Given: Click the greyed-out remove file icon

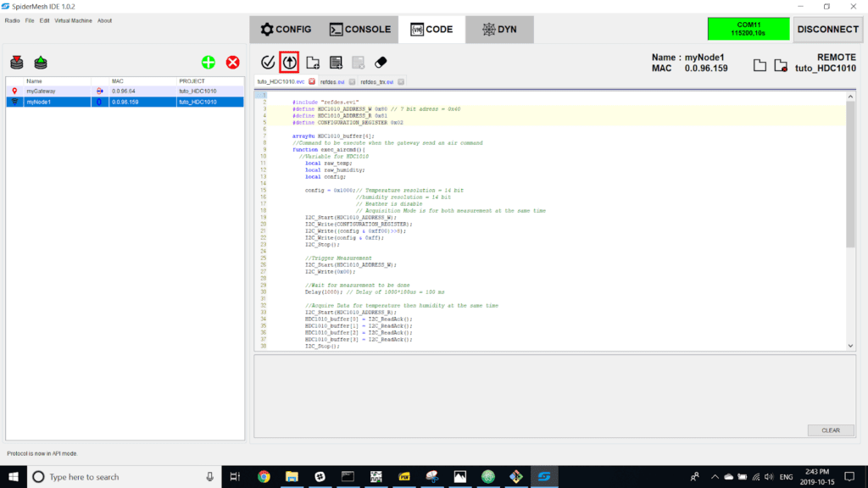Looking at the screenshot, I should (x=359, y=63).
